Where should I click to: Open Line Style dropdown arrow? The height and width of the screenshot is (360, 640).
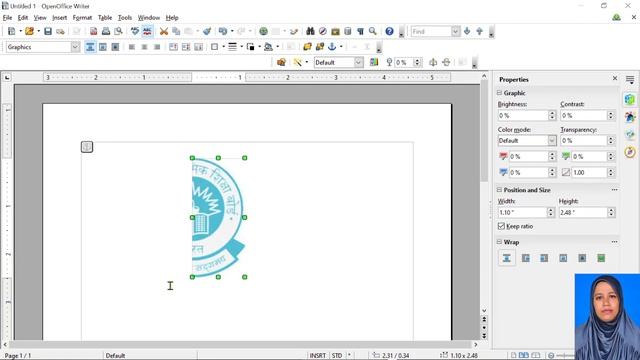242,47
